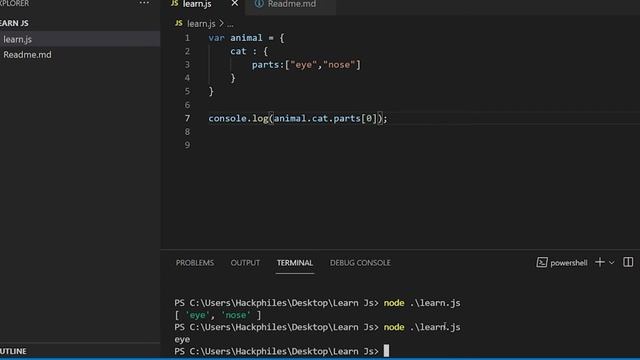The width and height of the screenshot is (640, 360).
Task: Click the learn.js breadcrumb item
Action: coord(201,24)
